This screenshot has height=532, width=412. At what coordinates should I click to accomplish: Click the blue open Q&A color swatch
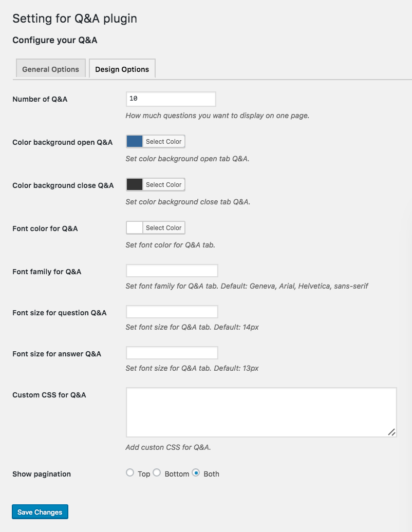135,142
